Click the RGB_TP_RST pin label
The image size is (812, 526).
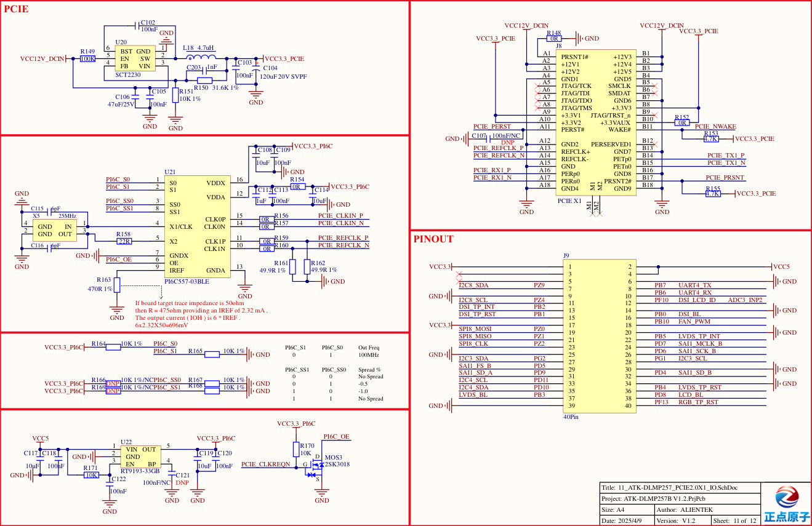click(x=698, y=402)
